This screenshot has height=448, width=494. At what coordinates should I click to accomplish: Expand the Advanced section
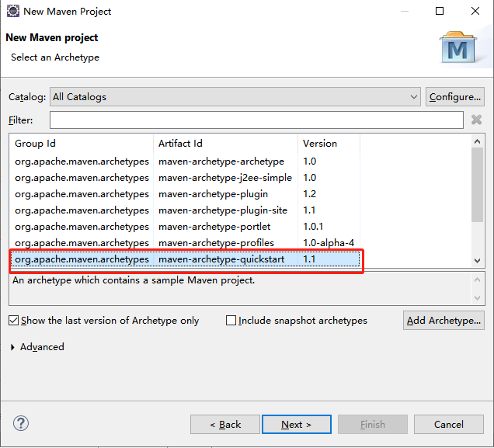pyautogui.click(x=12, y=347)
